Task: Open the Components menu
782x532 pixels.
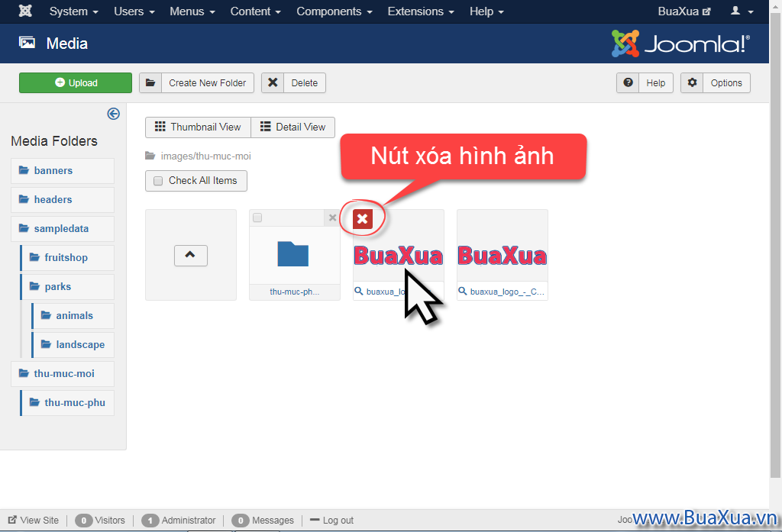Action: point(334,11)
